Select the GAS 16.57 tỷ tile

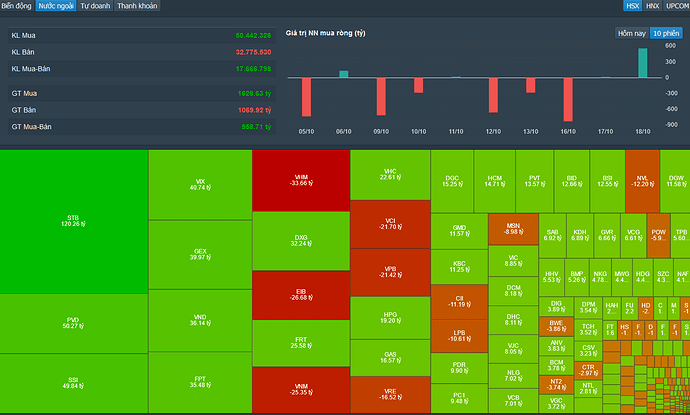pyautogui.click(x=390, y=358)
